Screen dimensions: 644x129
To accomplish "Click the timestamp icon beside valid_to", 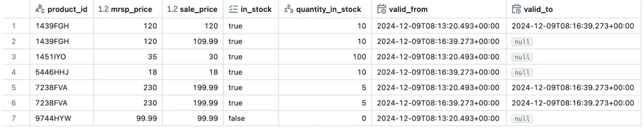I will coord(516,9).
